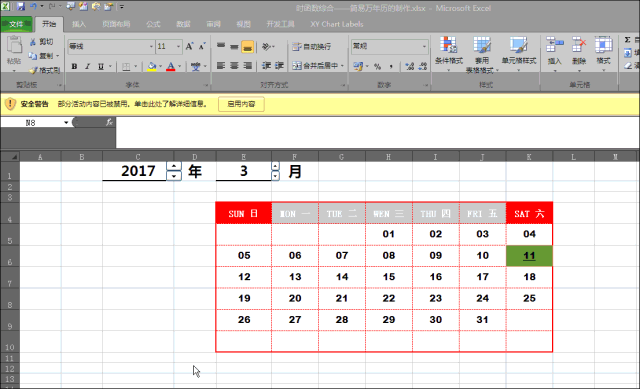Click the Cut scissors icon
Viewport: 640px width, 389px height.
click(x=33, y=42)
